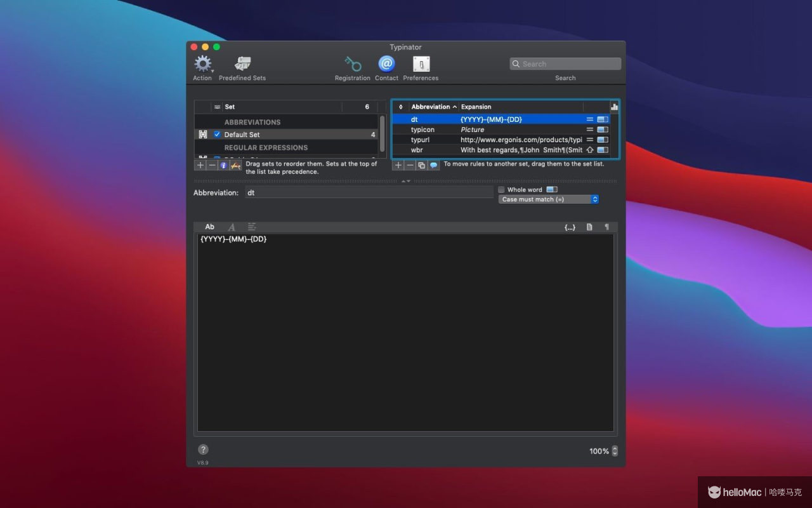Toggle the switch icon beside Whole word

click(552, 189)
